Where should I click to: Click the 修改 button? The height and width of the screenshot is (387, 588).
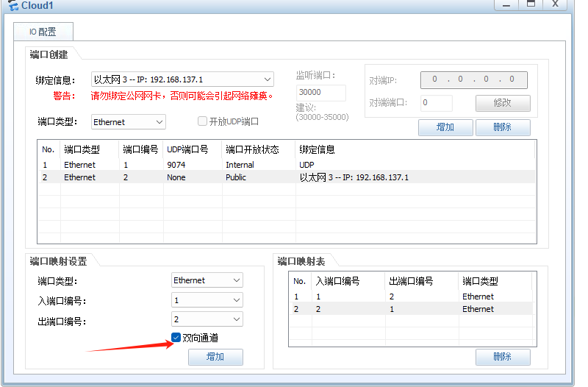tap(503, 103)
